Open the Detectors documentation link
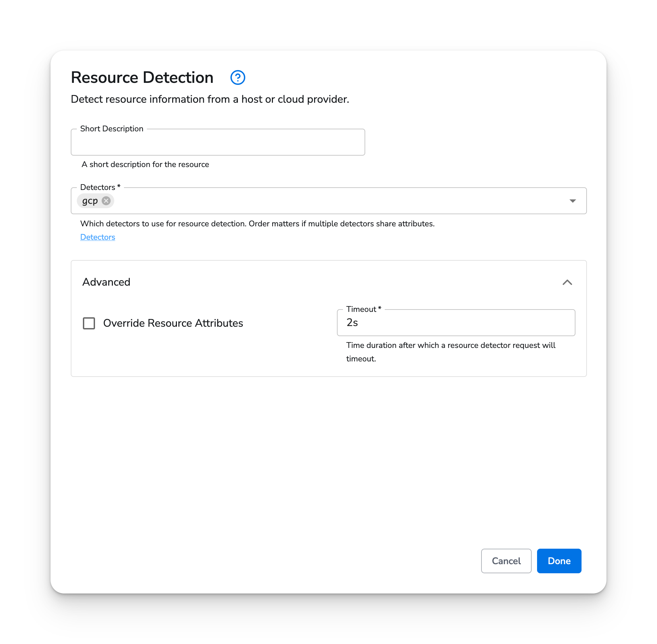The image size is (657, 644). click(x=97, y=237)
